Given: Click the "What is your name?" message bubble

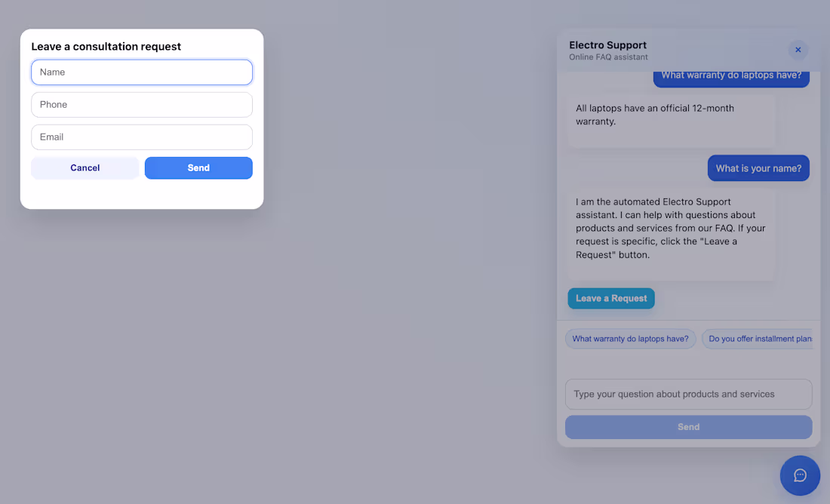Looking at the screenshot, I should point(758,167).
